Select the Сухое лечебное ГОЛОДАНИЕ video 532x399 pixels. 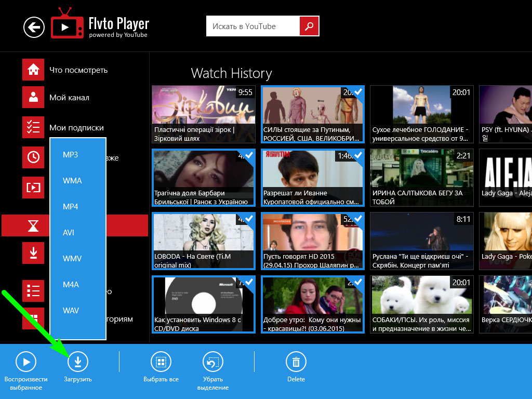tap(422, 114)
